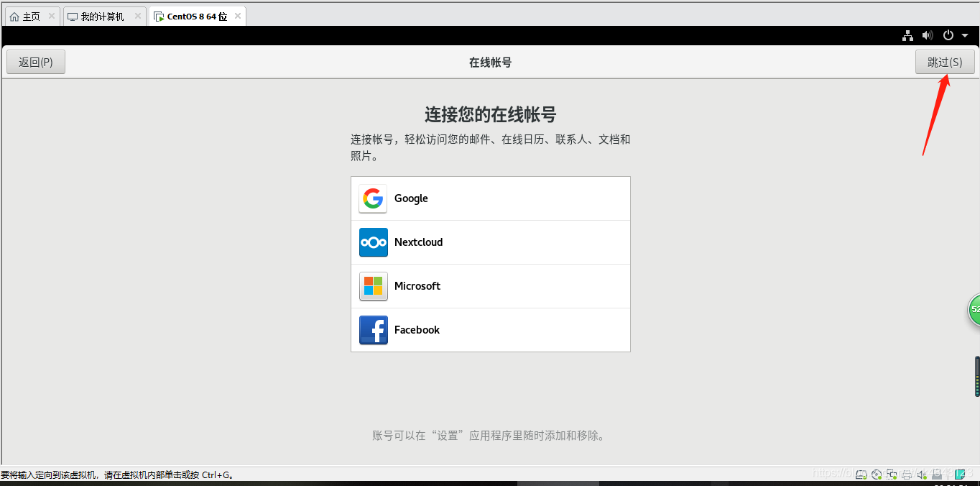Close the CentOS 8 64 位 tab
Image resolution: width=980 pixels, height=486 pixels.
[238, 16]
